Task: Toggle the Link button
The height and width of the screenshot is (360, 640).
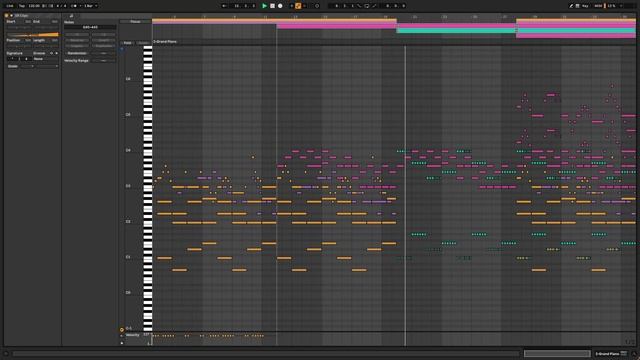Action: pyautogui.click(x=10, y=6)
